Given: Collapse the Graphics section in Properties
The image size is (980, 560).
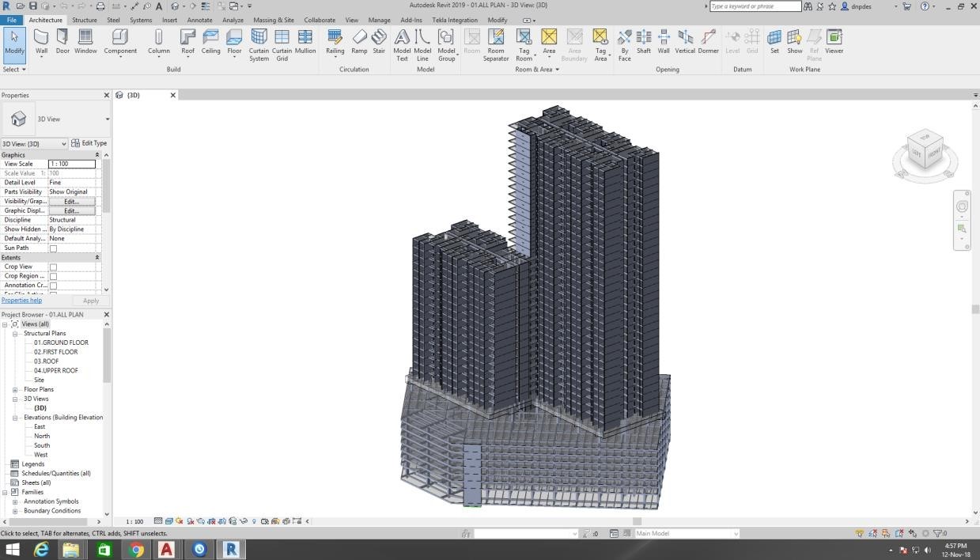Looking at the screenshot, I should 96,154.
